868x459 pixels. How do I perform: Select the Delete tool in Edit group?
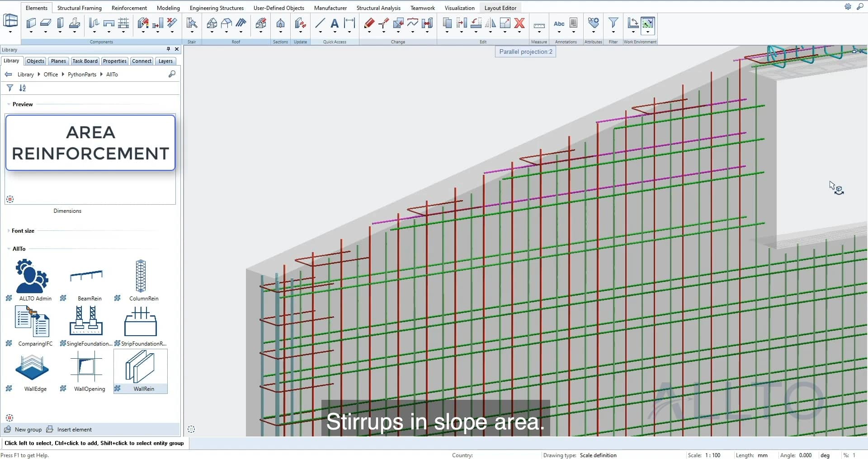[x=519, y=23]
